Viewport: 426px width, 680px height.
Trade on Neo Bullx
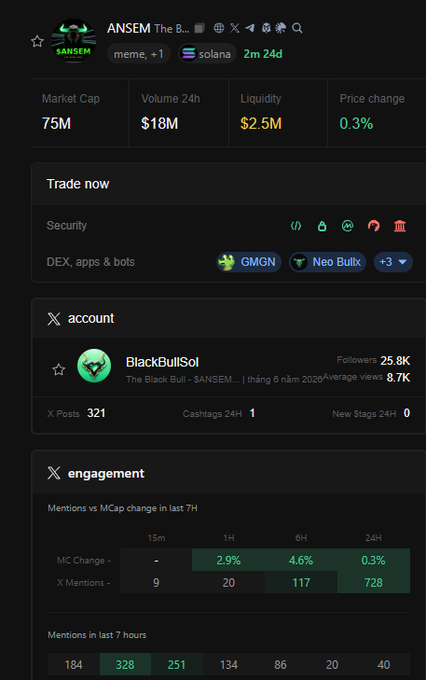(328, 262)
